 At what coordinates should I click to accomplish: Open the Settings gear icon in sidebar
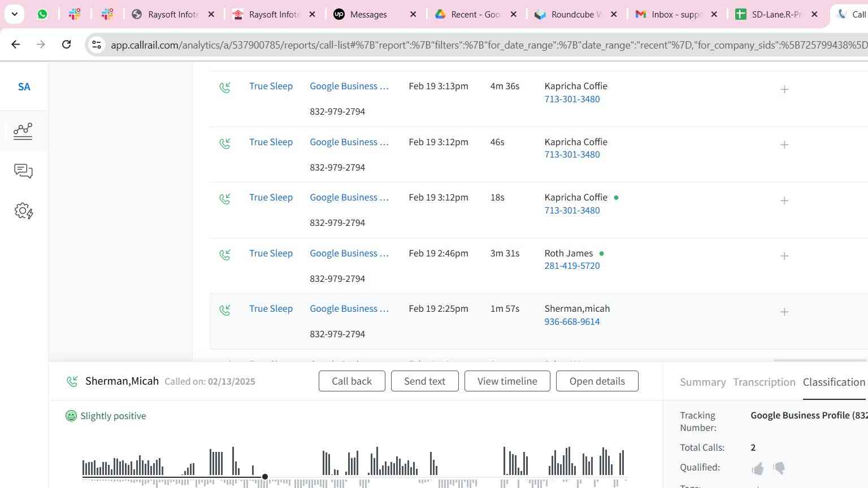pos(23,211)
